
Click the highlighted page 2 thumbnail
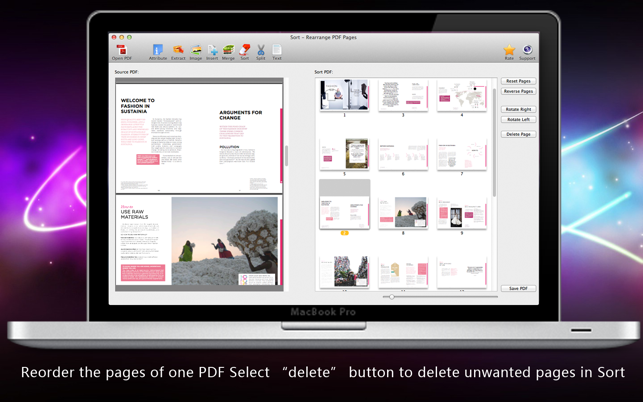pyautogui.click(x=344, y=204)
